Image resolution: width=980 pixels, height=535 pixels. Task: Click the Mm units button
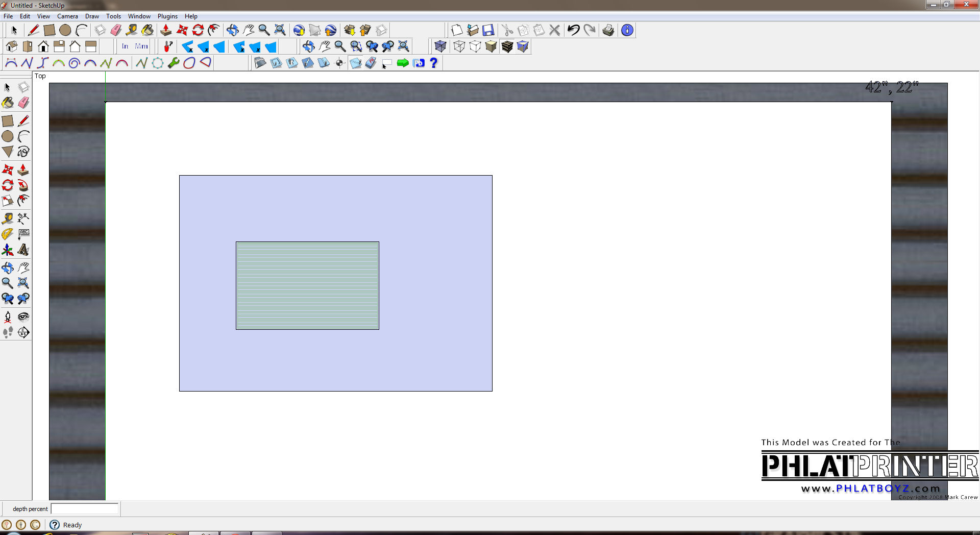(x=141, y=46)
